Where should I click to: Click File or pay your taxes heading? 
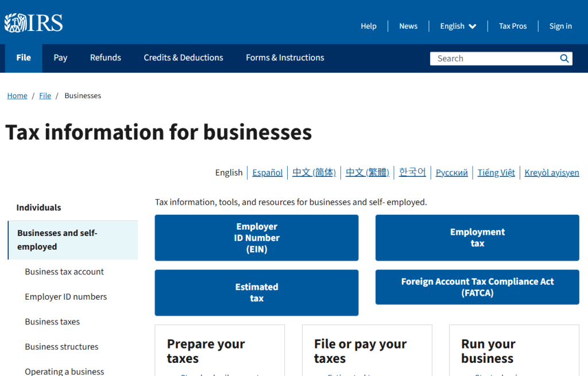(x=360, y=351)
